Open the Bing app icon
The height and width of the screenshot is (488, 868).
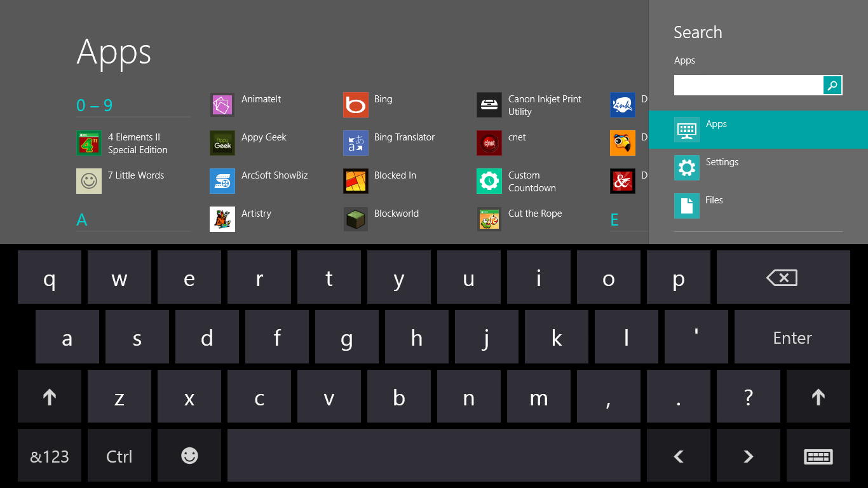[x=356, y=105]
